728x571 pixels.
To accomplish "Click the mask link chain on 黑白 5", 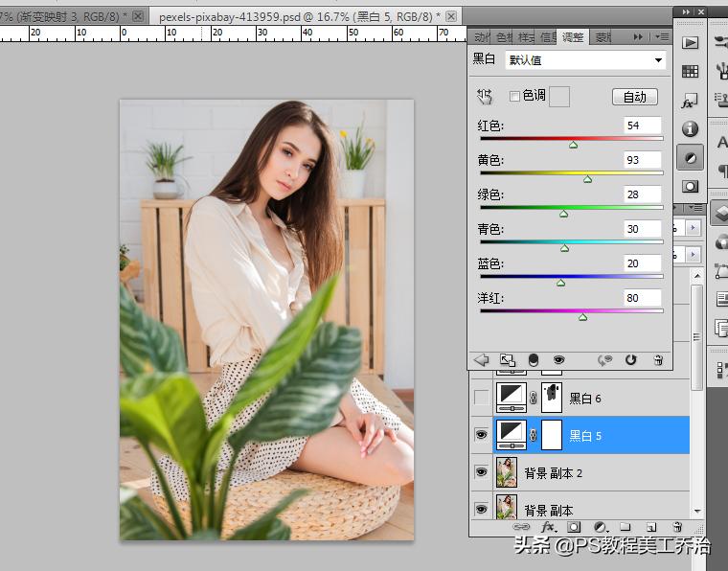I will coord(534,435).
